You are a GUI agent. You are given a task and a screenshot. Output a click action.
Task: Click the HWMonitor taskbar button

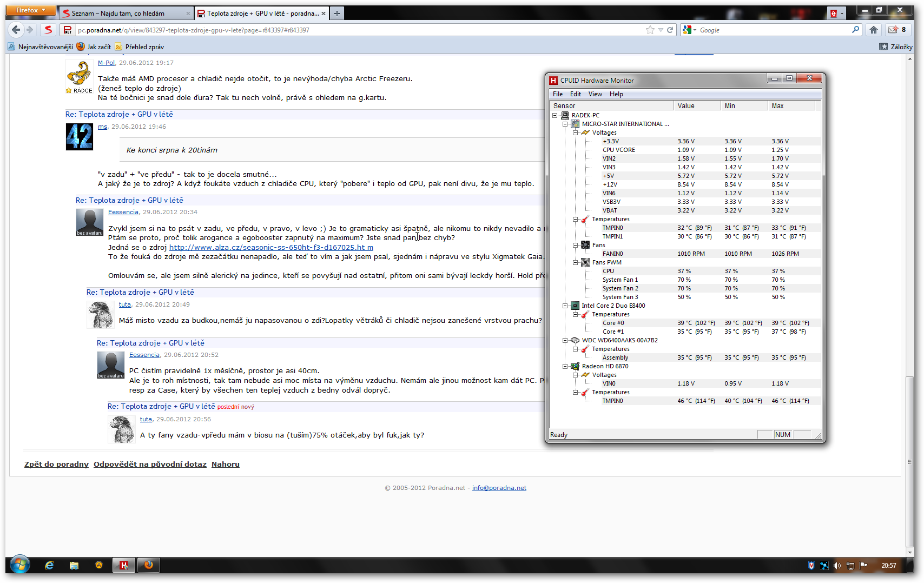124,565
